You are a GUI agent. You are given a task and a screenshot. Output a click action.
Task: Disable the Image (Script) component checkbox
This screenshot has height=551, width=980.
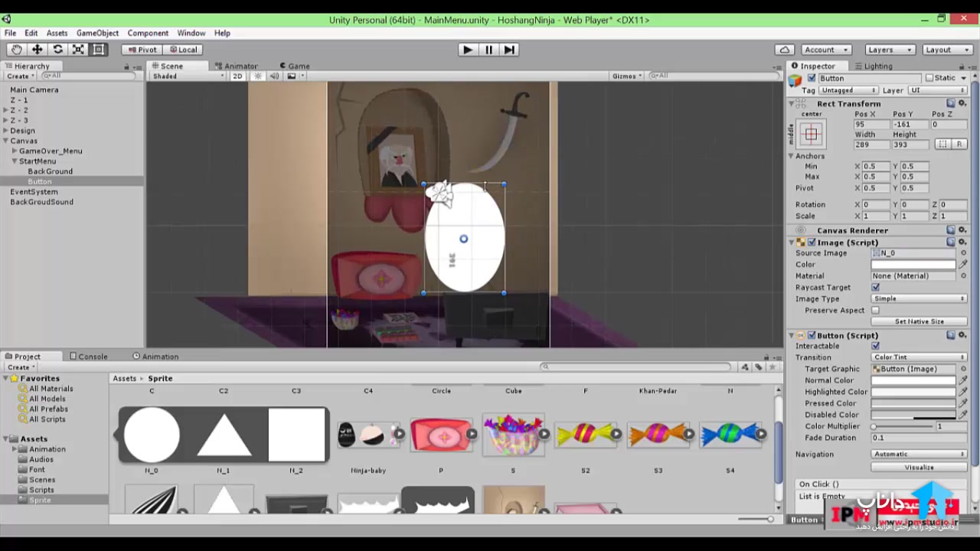tap(812, 243)
